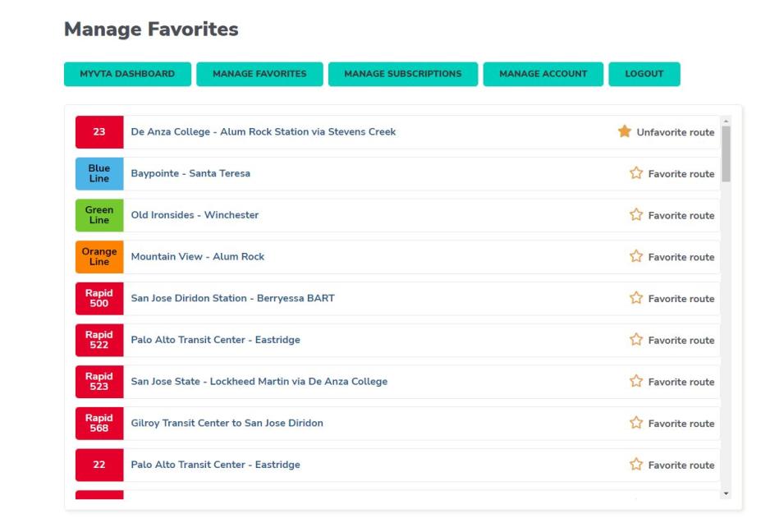Click the Logout button
The height and width of the screenshot is (532, 770).
coord(644,74)
